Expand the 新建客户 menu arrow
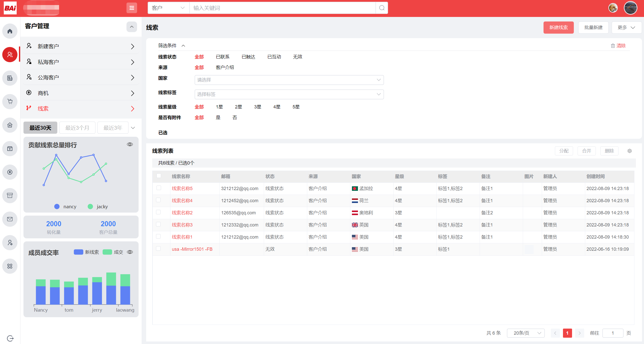 tap(132, 47)
